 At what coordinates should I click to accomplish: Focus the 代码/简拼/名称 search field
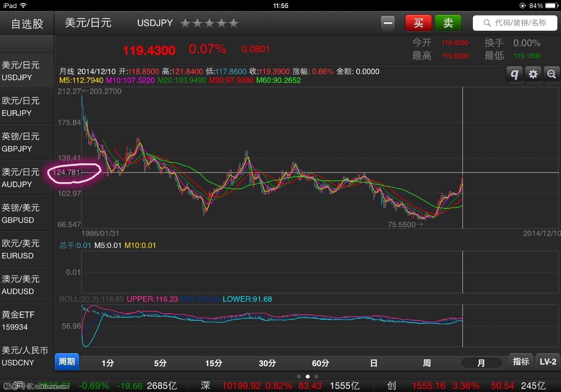point(515,23)
